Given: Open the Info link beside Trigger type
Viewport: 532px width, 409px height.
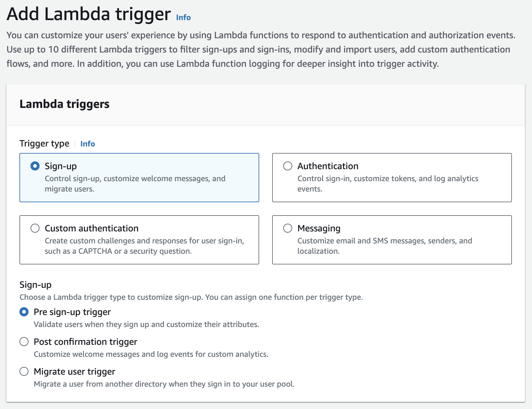Looking at the screenshot, I should tap(87, 144).
